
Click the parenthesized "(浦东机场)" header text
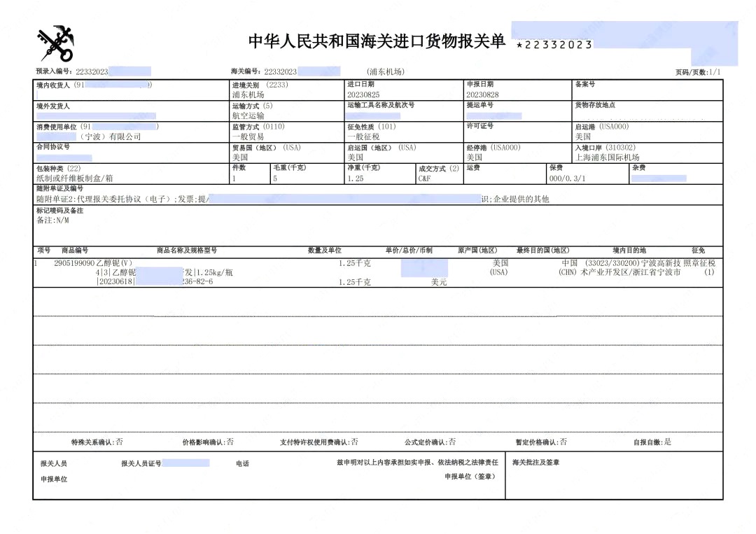point(386,71)
